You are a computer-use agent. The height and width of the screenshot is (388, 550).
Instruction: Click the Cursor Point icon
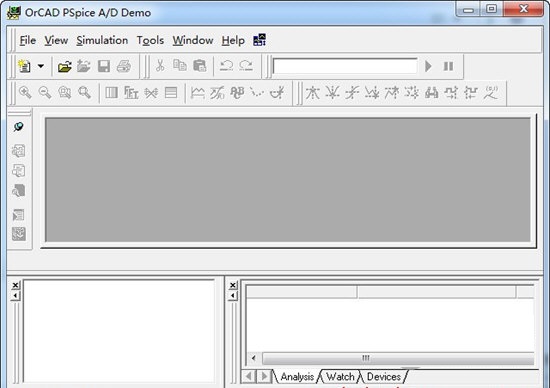[x=411, y=93]
